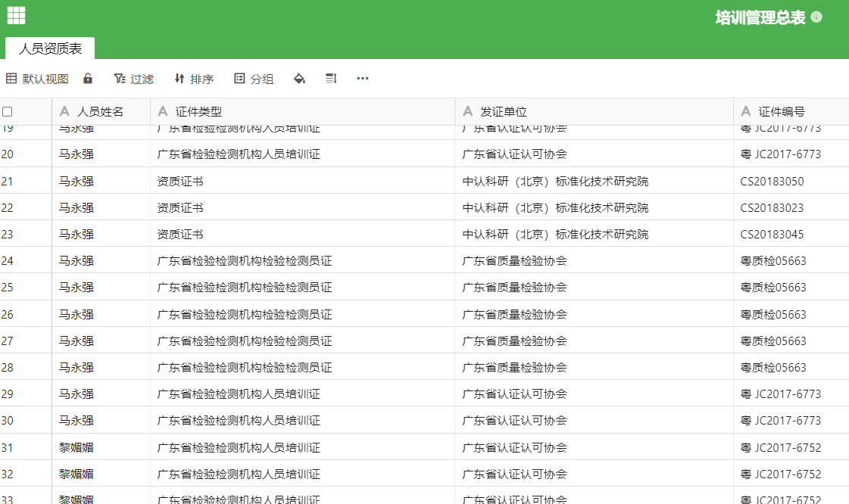This screenshot has width=849, height=504.
Task: Click the text type icon in 发证单位 header
Action: coord(467,111)
